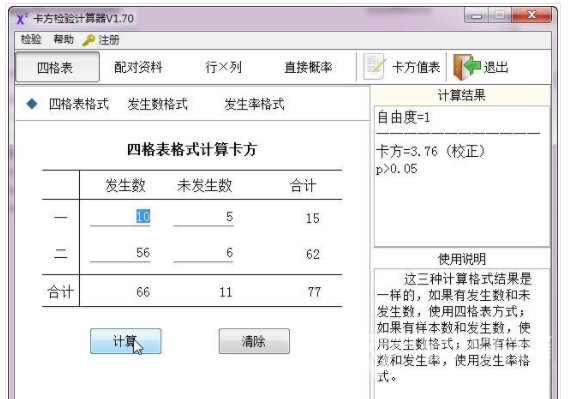
Task: Click the 计算 button
Action: [x=126, y=341]
